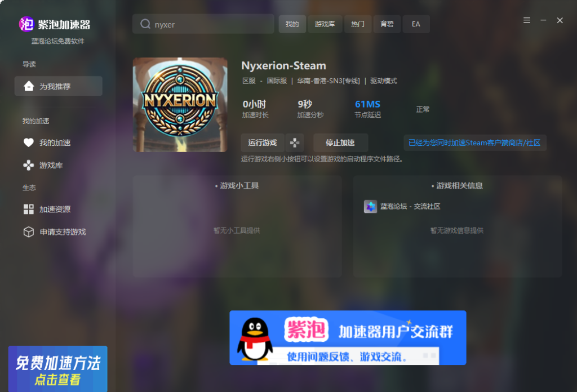Click the Nyxerion game cover thumbnail

point(180,104)
